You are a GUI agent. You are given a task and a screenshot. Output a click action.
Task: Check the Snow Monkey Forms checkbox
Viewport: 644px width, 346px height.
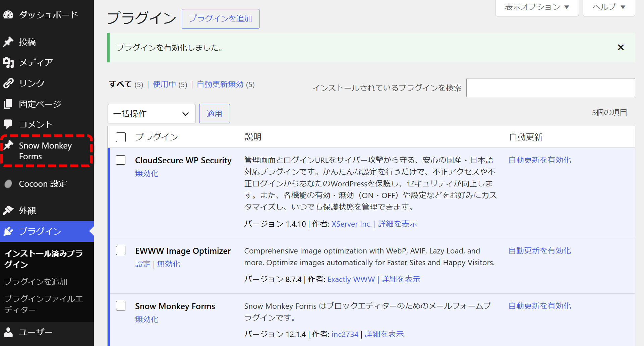[x=121, y=306]
